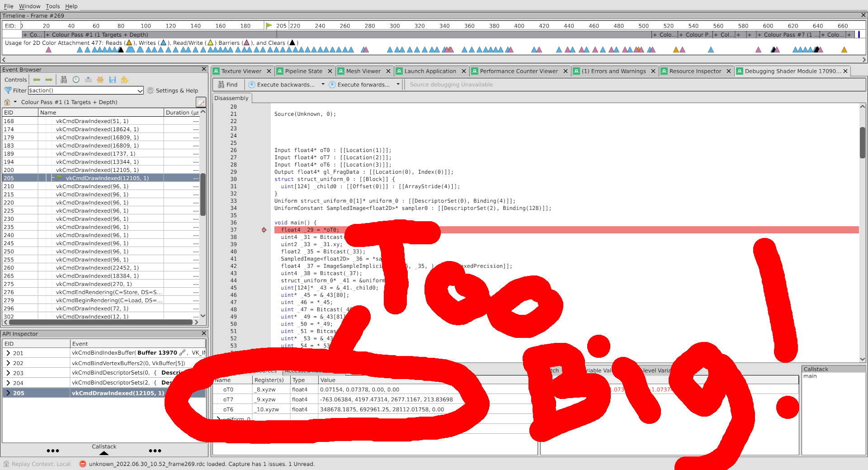
Task: Click the horizontal scrollbar under the event list
Action: point(101,322)
